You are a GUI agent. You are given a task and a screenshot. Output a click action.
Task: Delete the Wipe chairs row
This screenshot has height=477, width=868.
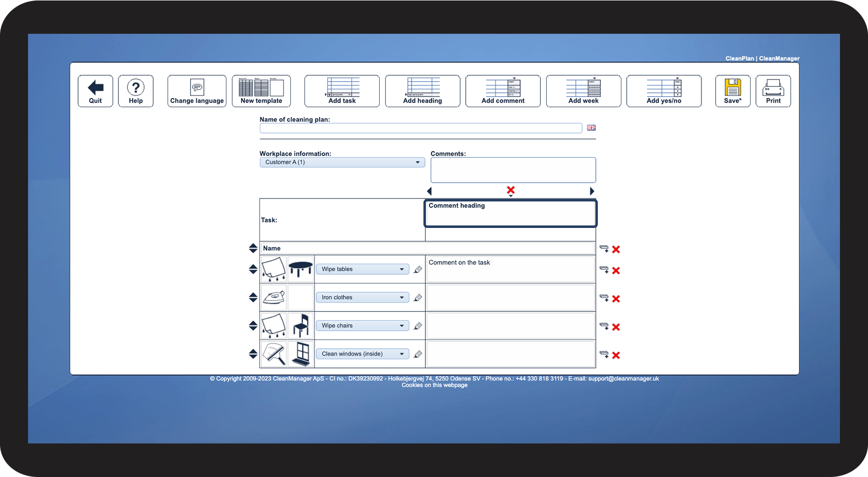coord(616,327)
